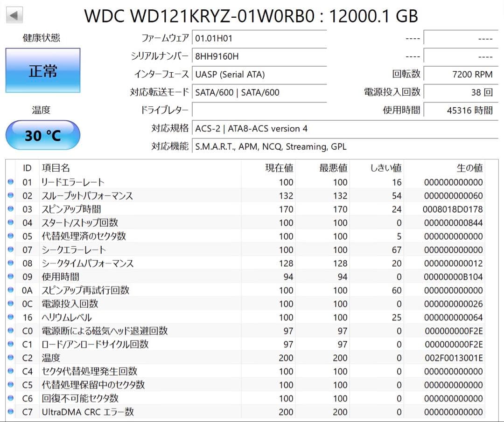
Task: Click the status dot next to ヘリウムレベル
Action: (10, 317)
